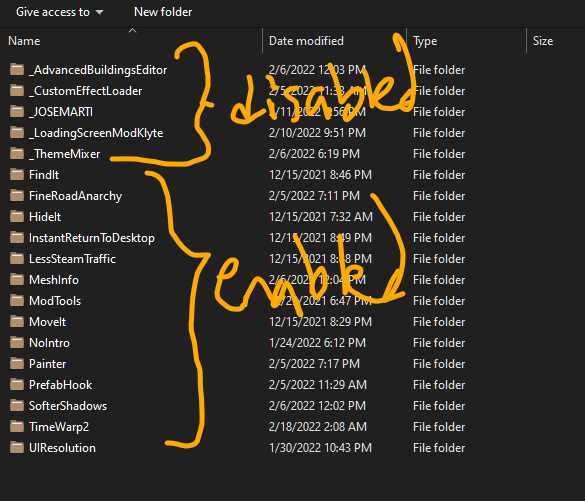Click File folder type in TimeWarp2 row

pyautogui.click(x=439, y=426)
